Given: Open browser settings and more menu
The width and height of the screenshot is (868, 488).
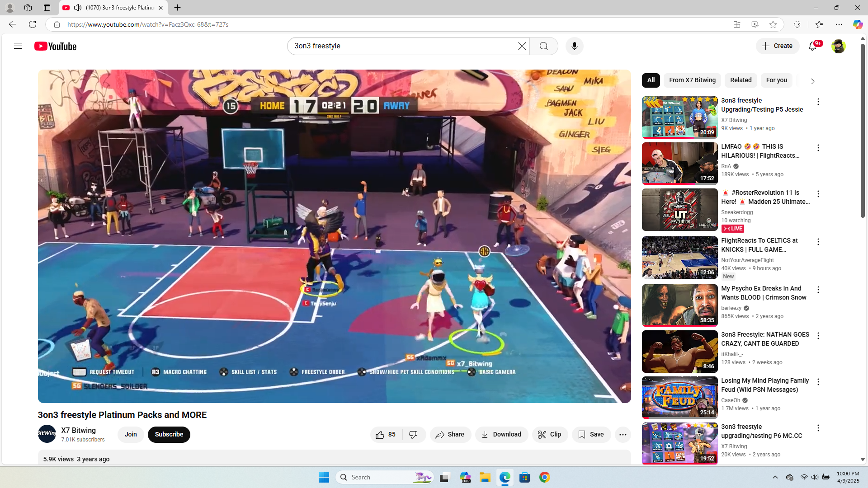Looking at the screenshot, I should point(839,24).
